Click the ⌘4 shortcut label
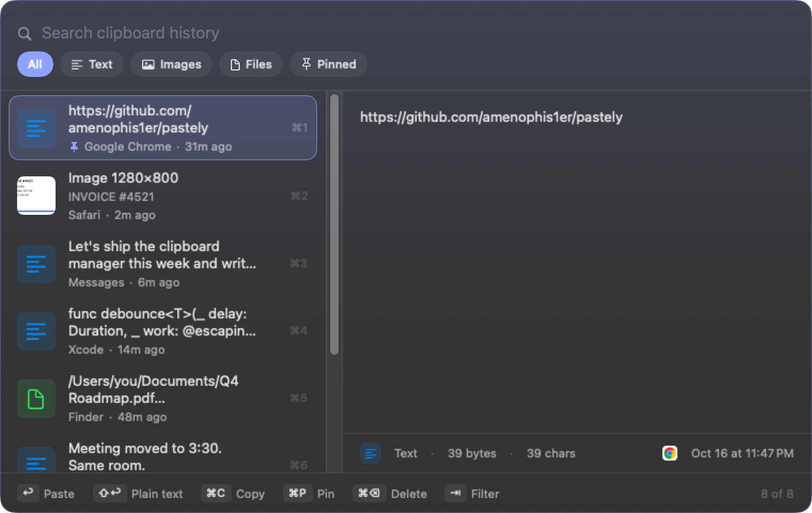Viewport: 812px width, 513px height. point(299,331)
